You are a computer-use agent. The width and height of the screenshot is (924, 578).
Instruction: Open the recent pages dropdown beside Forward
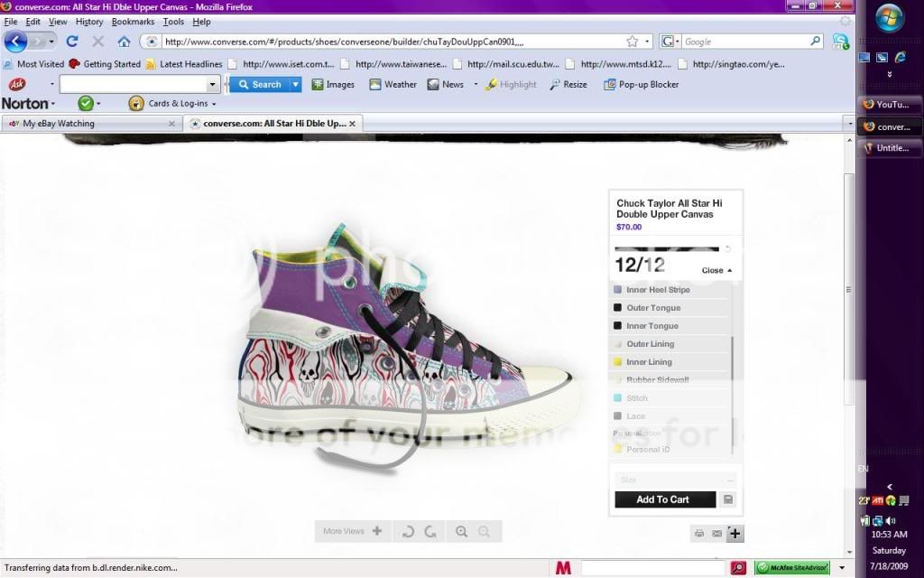[51, 42]
